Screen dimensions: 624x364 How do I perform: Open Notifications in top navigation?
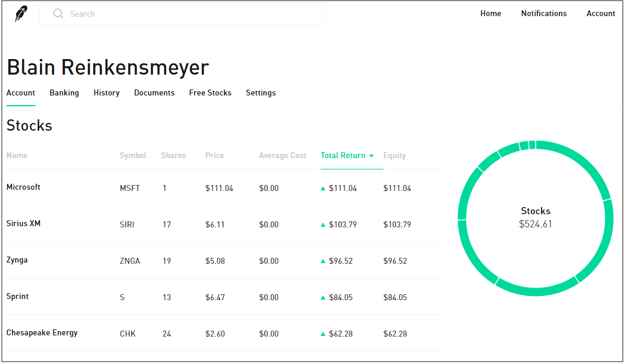543,14
